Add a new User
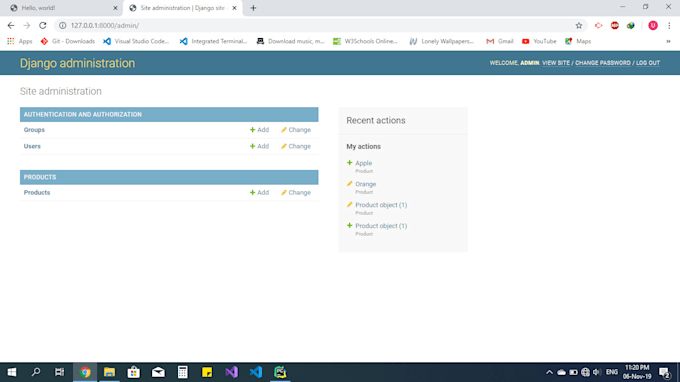The height and width of the screenshot is (382, 680). (259, 146)
